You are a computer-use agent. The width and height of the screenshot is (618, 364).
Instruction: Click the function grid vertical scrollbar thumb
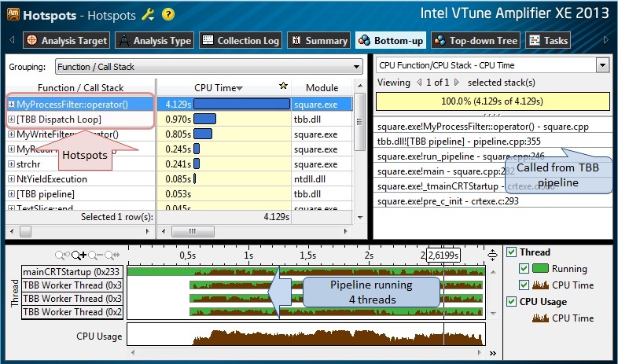[x=359, y=122]
